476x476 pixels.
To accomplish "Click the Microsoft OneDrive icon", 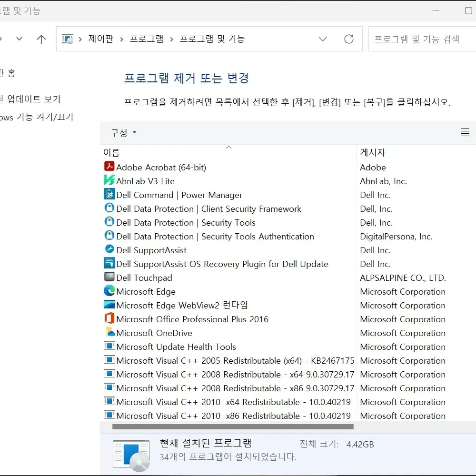I will pos(109,332).
